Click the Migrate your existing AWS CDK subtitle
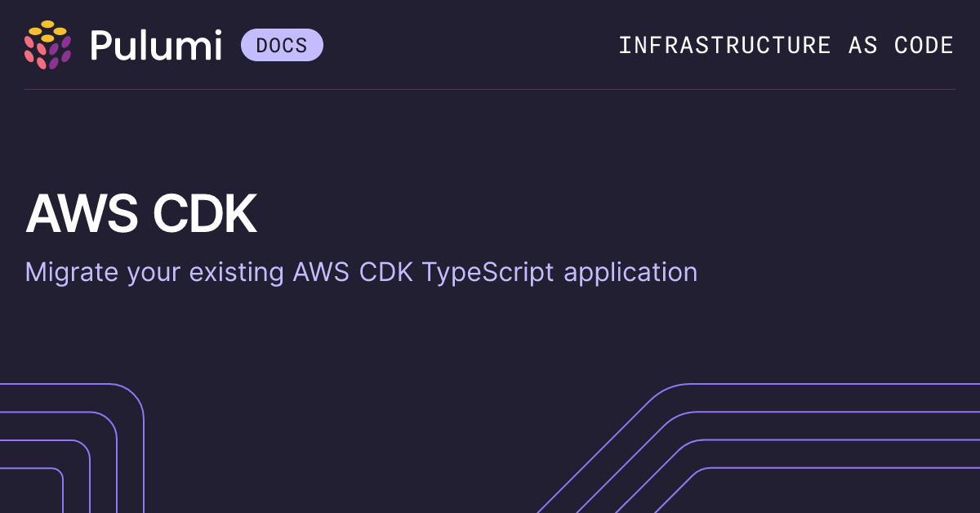980x513 pixels. [361, 273]
